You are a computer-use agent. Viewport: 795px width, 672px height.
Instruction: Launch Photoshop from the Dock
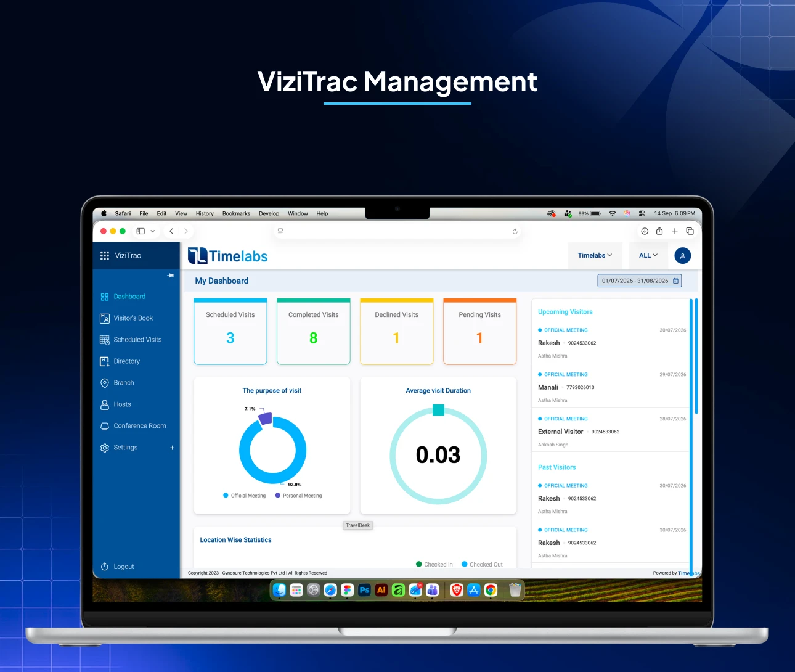(364, 590)
